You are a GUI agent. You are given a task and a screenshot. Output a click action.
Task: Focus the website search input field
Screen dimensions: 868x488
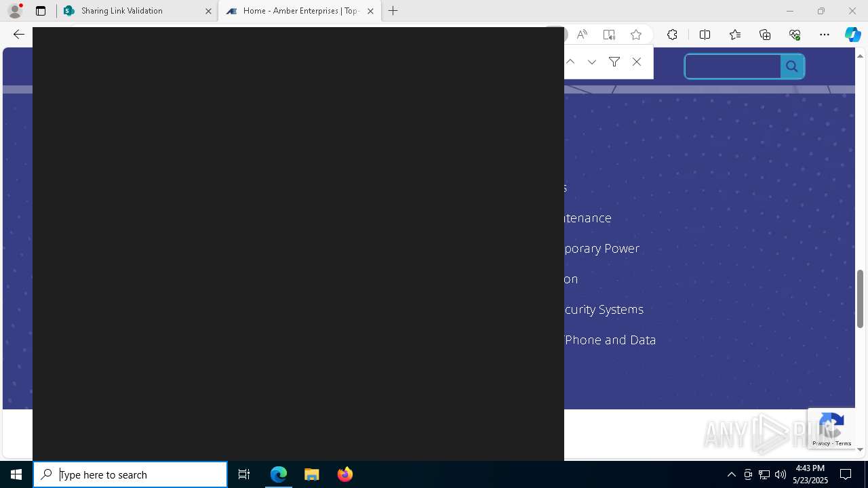click(x=732, y=66)
